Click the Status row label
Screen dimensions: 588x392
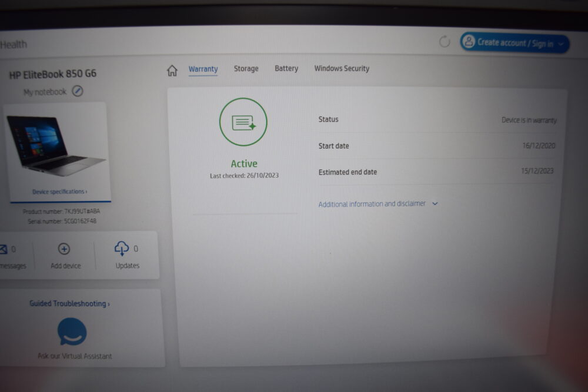[x=328, y=119]
